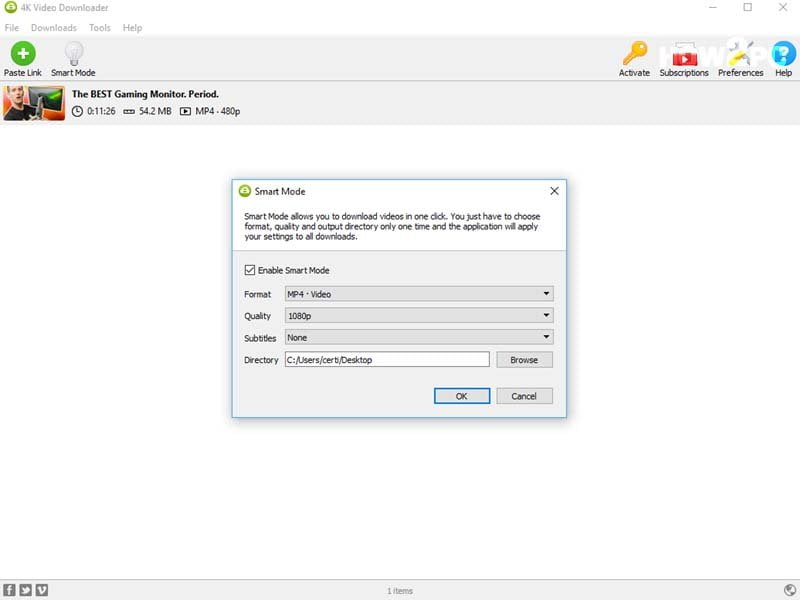Maximize the 4K Video Downloader window
Screen dimensions: 800x600
(747, 7)
